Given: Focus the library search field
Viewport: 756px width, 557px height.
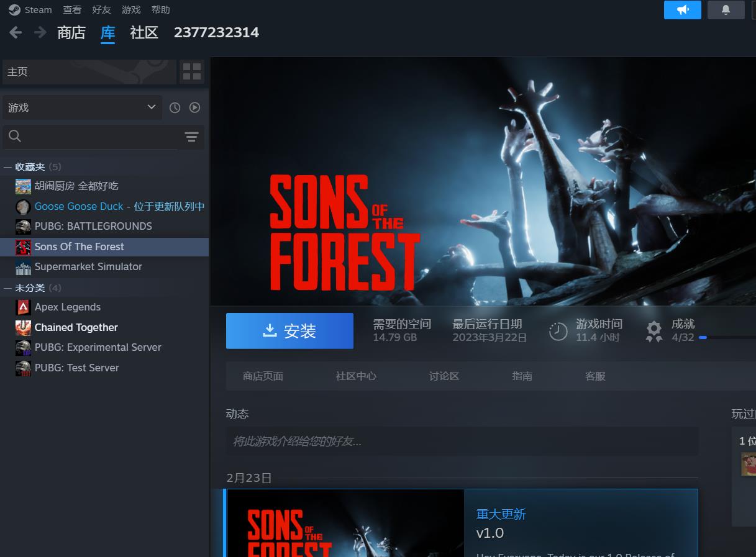Looking at the screenshot, I should coord(89,137).
